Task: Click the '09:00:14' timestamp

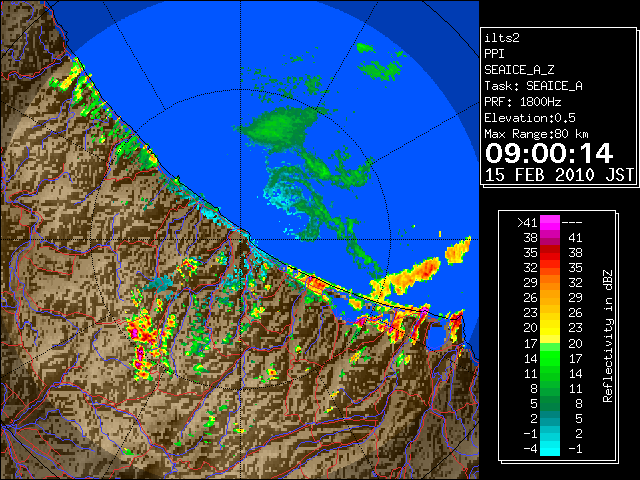Action: coord(549,153)
